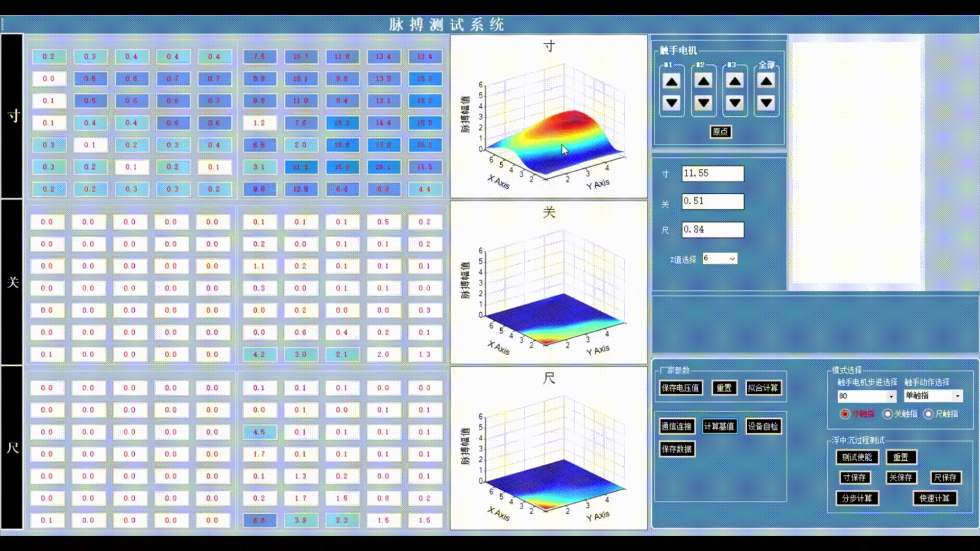Click motor #1 down arrow

(672, 103)
